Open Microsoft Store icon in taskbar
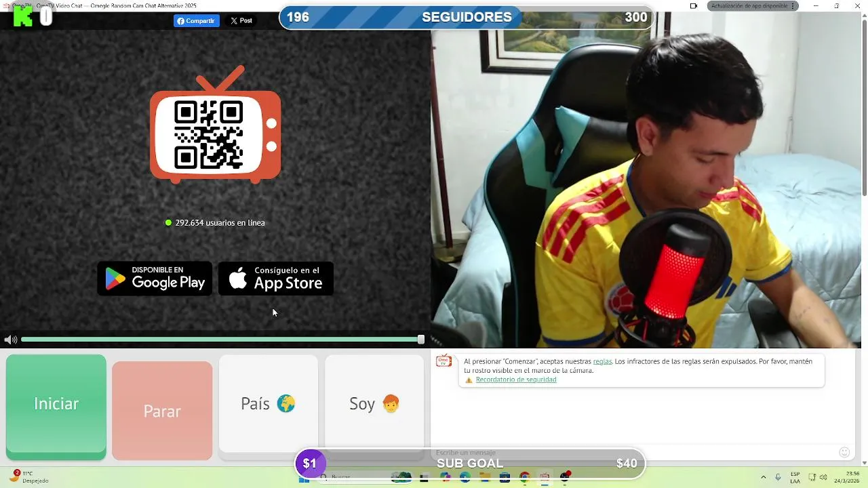 click(x=505, y=478)
